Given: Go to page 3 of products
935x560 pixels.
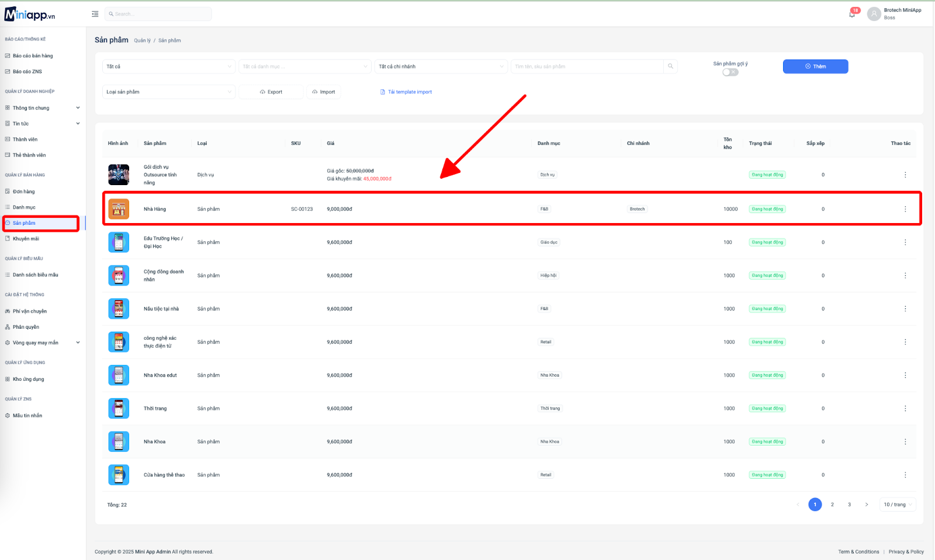Looking at the screenshot, I should coord(849,505).
